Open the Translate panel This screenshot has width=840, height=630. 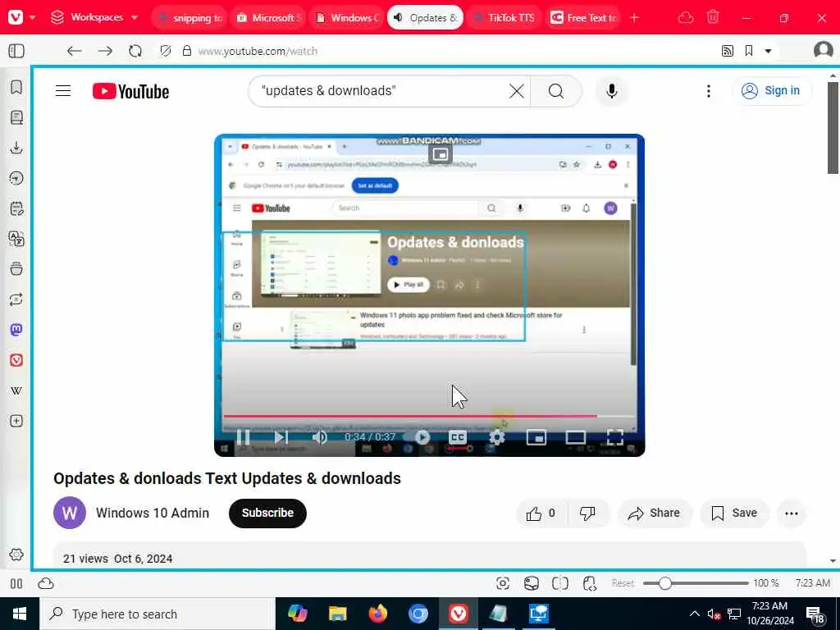click(16, 239)
